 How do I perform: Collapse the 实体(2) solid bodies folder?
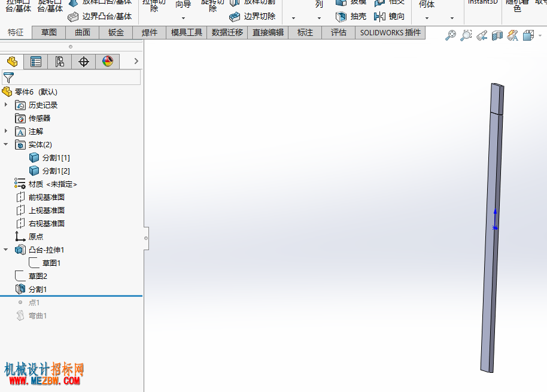(5, 144)
